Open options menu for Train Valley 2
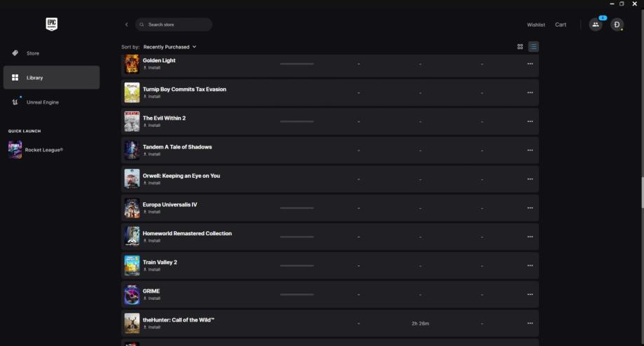Screen dimensions: 644x346 pos(530,265)
